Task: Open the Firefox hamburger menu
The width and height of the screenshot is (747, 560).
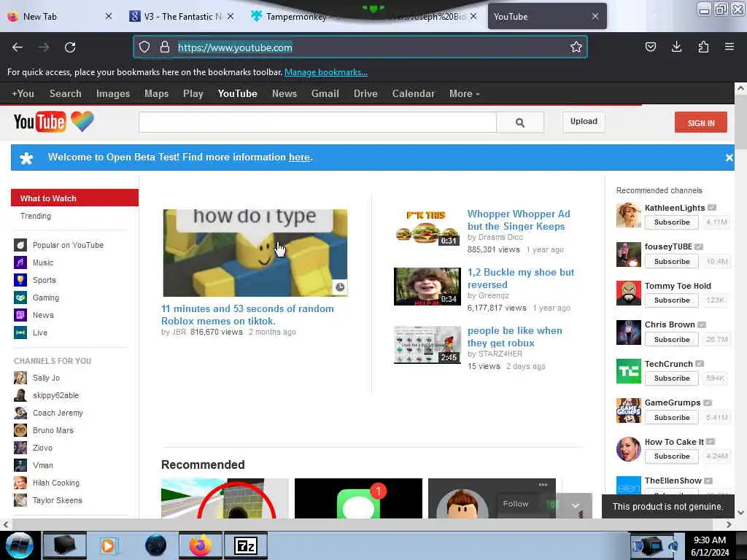Action: coord(729,47)
